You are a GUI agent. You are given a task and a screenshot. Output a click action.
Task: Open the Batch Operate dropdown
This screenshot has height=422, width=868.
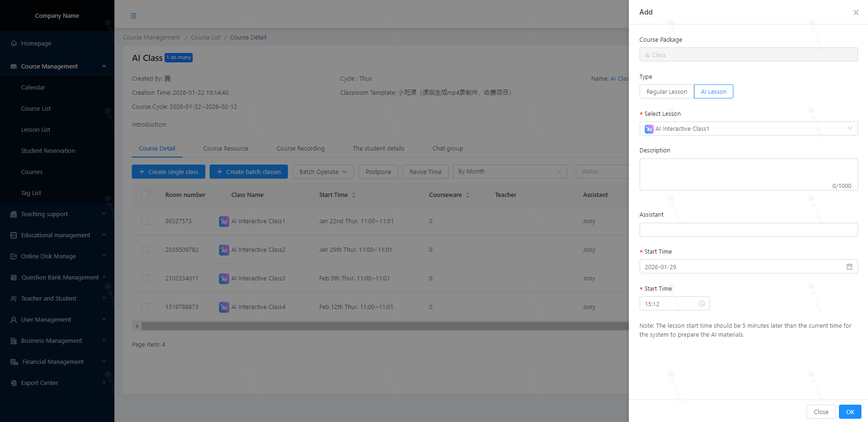(x=323, y=172)
